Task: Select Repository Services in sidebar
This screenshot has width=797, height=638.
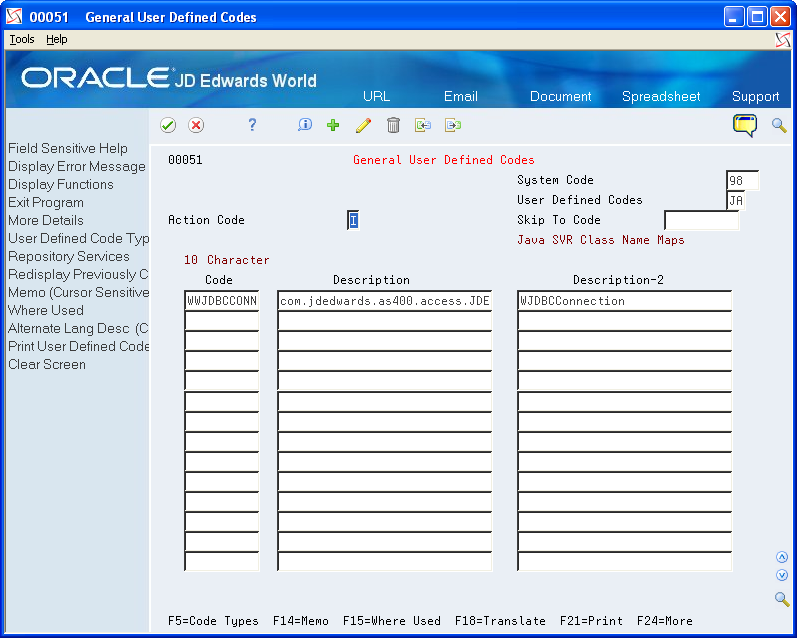Action: tap(69, 257)
